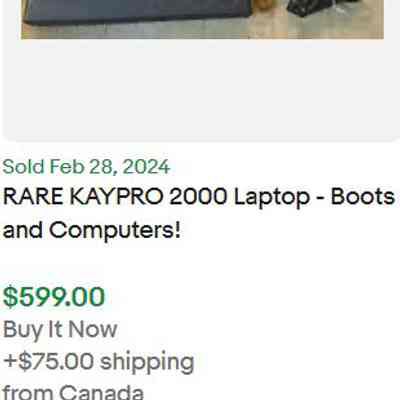This screenshot has width=400, height=400.
Task: Select the $599.00 sold price
Action: 54,297
